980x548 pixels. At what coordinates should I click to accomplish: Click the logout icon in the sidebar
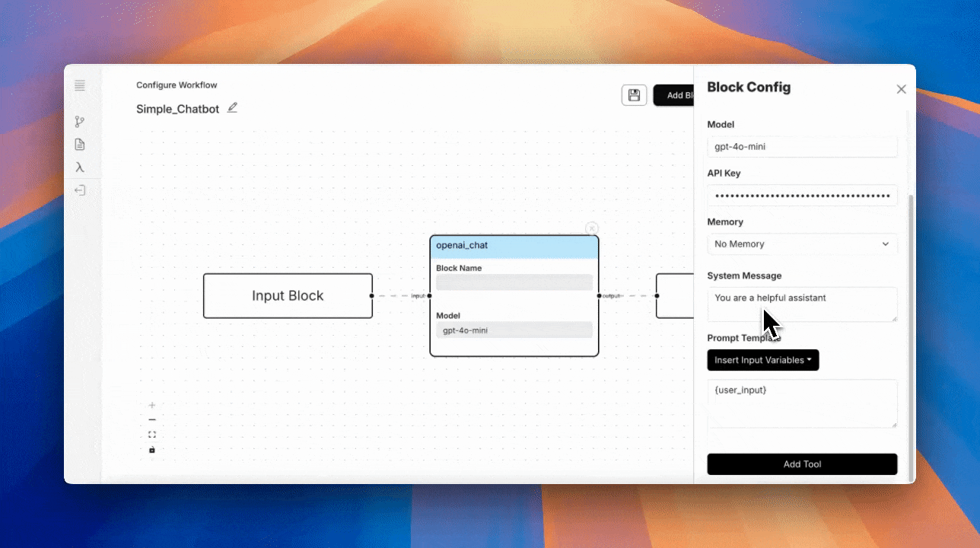pyautogui.click(x=80, y=190)
